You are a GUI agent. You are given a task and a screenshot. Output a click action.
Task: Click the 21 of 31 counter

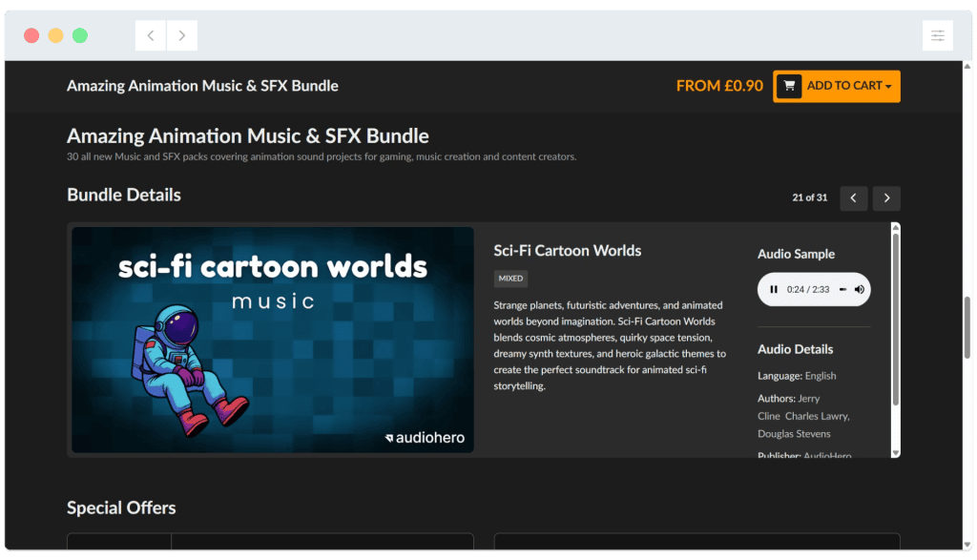[809, 198]
